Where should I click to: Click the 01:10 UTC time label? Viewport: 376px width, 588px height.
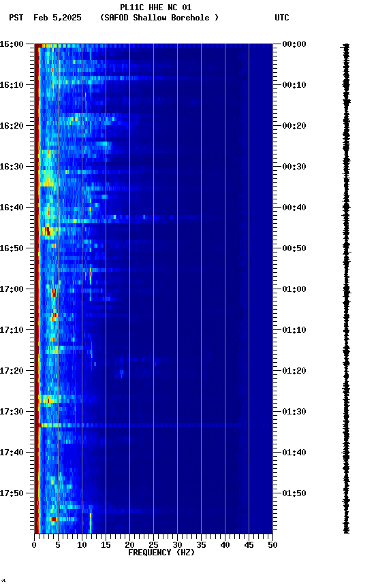[x=294, y=330]
